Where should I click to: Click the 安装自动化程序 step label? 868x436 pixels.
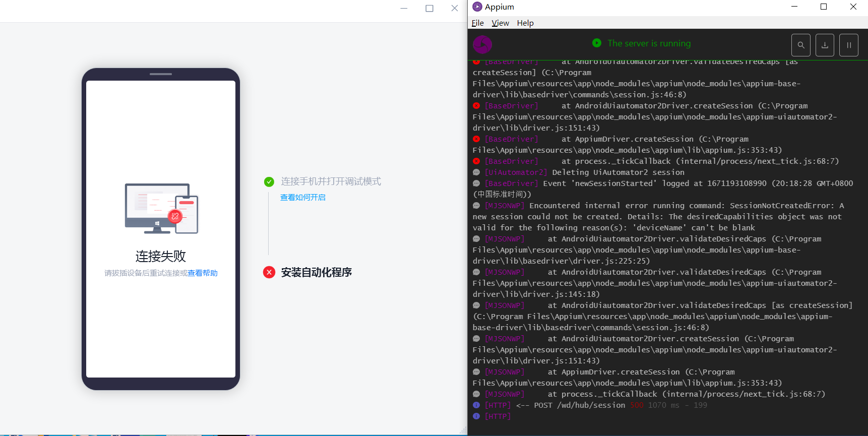pos(317,273)
